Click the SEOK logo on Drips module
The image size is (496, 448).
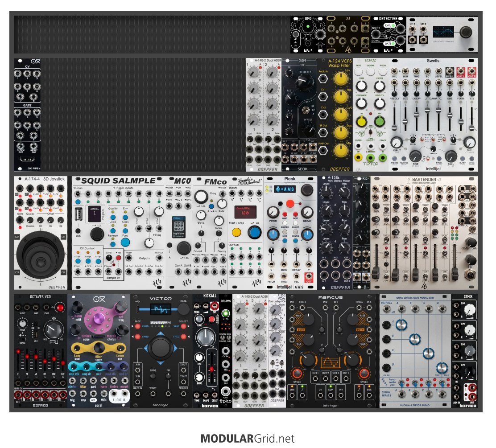click(x=302, y=169)
